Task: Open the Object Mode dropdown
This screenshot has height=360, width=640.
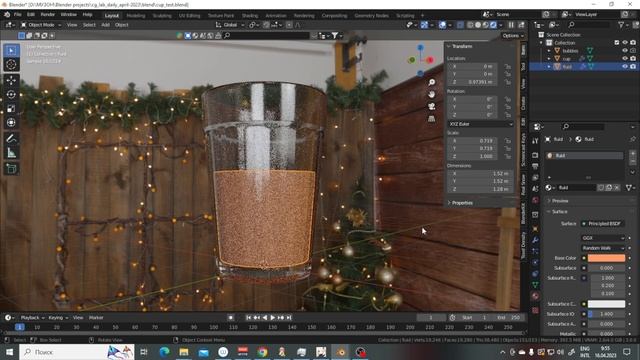Action: (x=41, y=25)
